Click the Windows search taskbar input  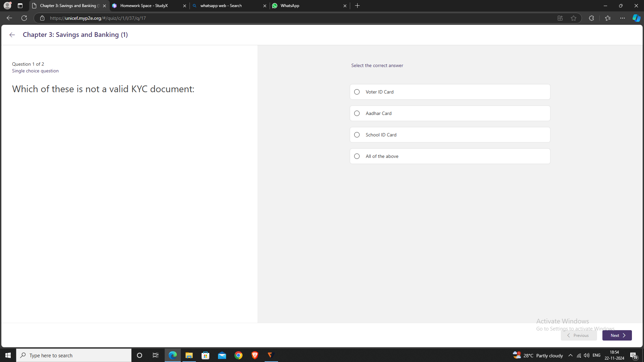[74, 355]
